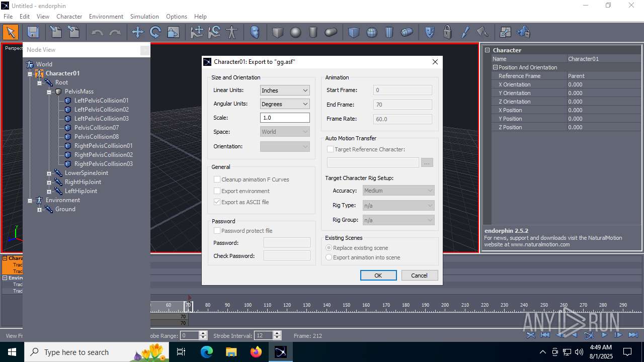Open the Task View taskbar icon
This screenshot has width=644, height=362.
pyautogui.click(x=181, y=352)
